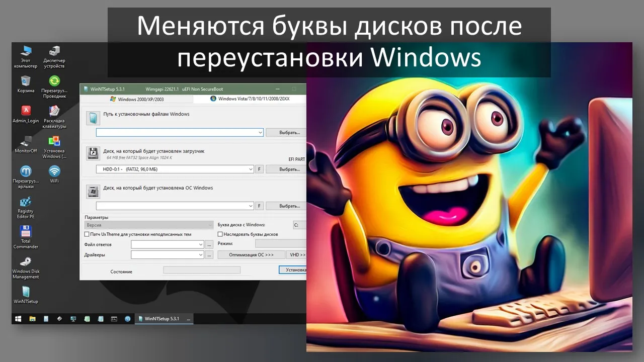The width and height of the screenshot is (644, 362).
Task: Click the Windows installation drive icon
Action: 93,192
